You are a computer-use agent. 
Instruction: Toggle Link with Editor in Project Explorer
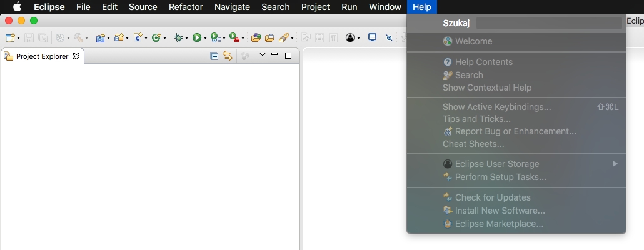[x=228, y=56]
